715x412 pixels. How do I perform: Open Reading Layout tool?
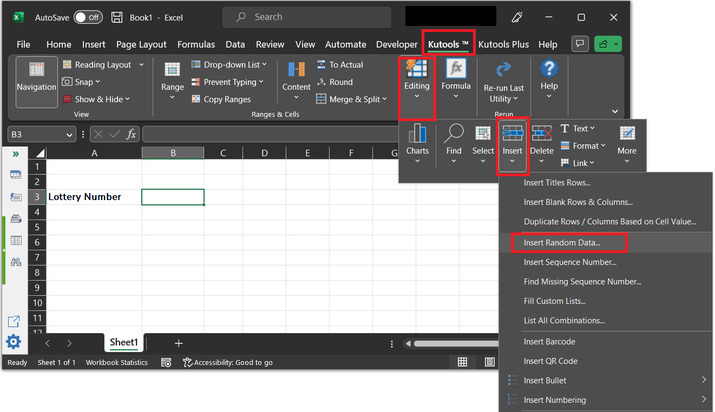pyautogui.click(x=103, y=65)
